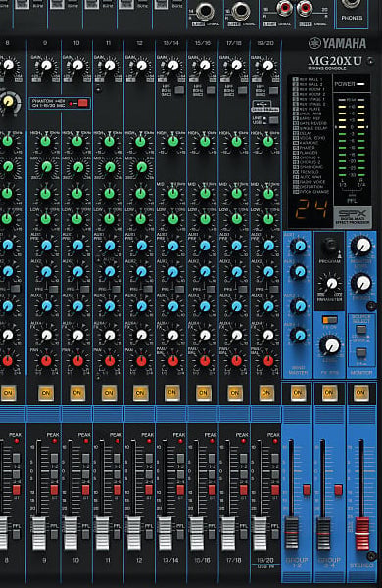Viewport: 382px width, 588px height.
Task: Toggle the HPF button on channel 13/14
Action: tap(179, 90)
